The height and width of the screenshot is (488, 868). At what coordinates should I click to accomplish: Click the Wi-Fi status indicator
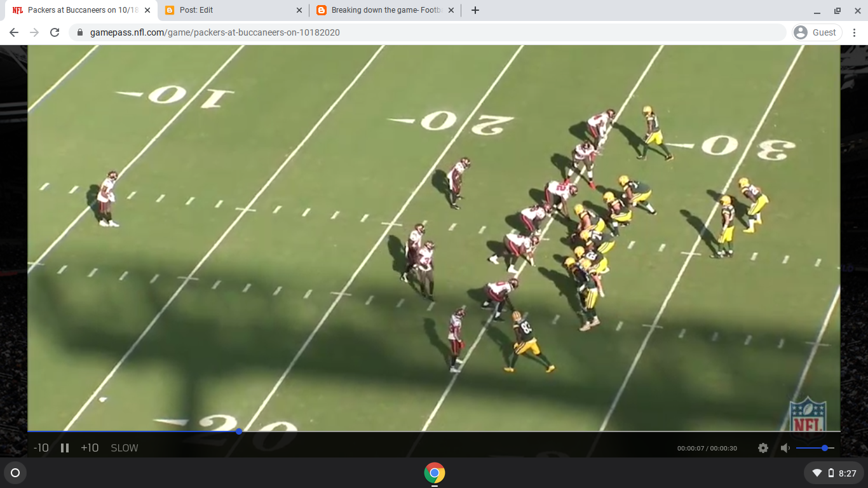[817, 473]
